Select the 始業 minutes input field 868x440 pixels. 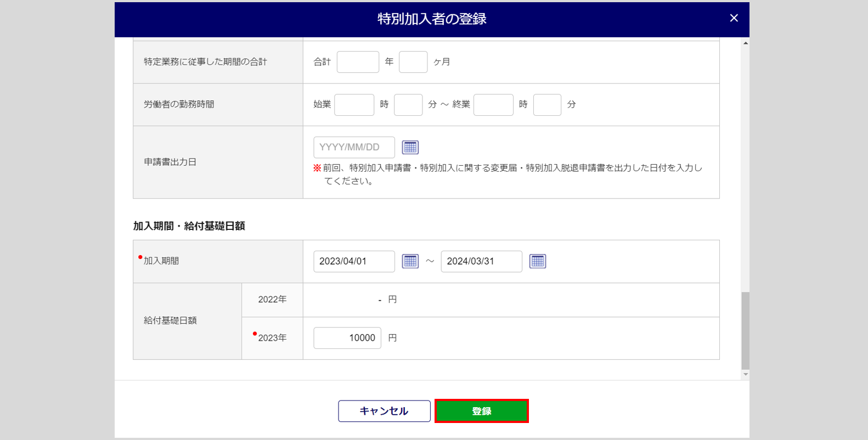408,105
